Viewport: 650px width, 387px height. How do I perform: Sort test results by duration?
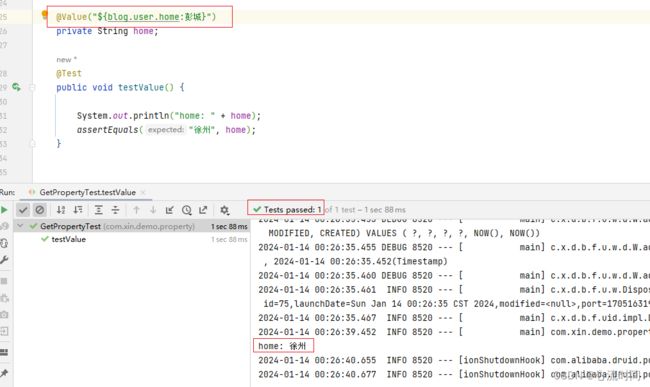click(78, 210)
